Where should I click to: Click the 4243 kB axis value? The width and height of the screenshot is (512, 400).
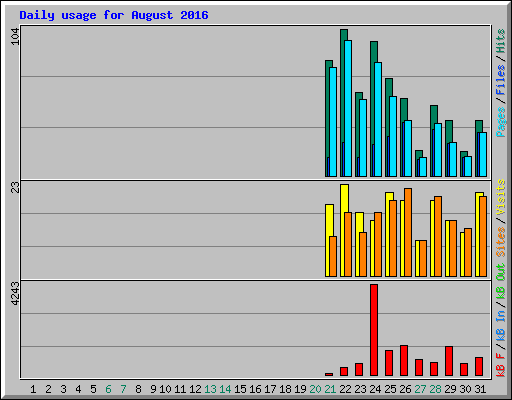pos(15,294)
